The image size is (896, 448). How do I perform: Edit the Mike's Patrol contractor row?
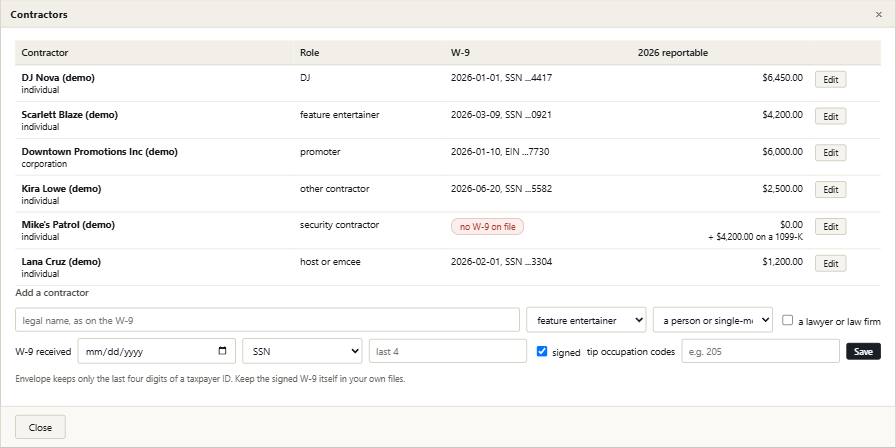[x=830, y=226]
